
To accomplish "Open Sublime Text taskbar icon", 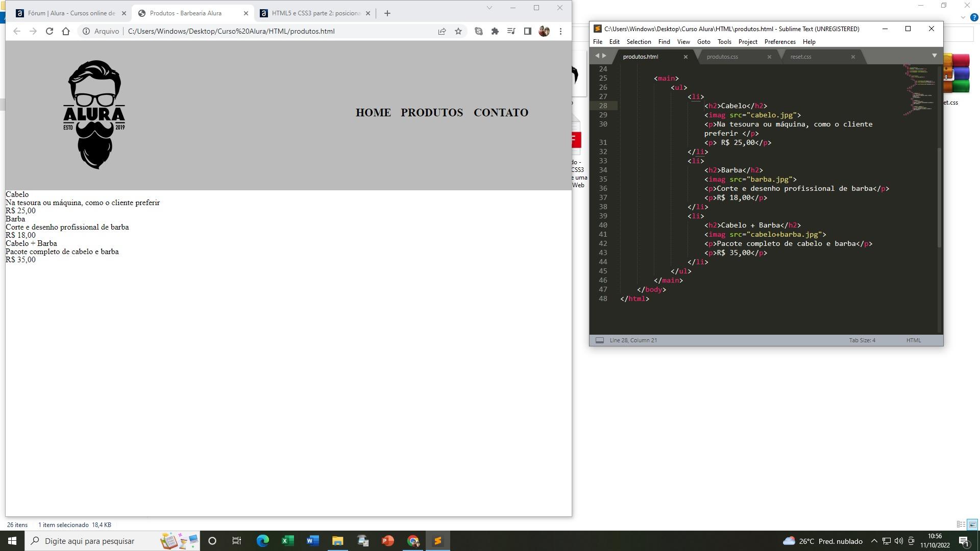I will tap(437, 541).
